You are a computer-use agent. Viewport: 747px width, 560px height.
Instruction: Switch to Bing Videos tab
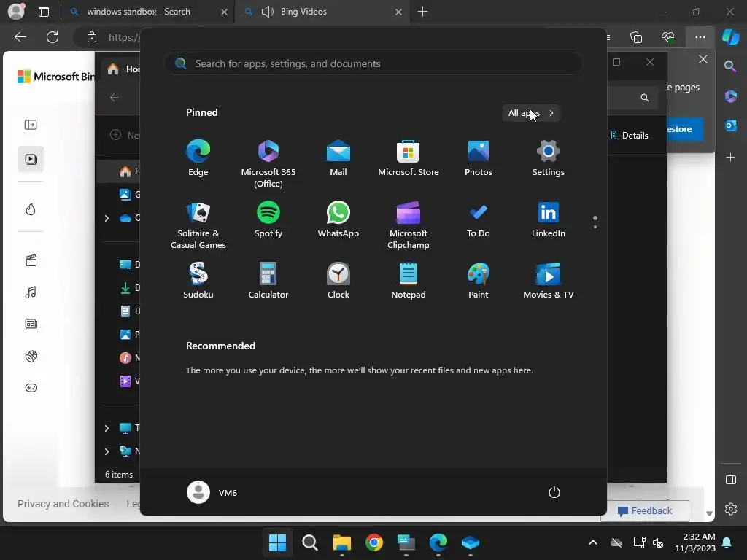tap(323, 12)
